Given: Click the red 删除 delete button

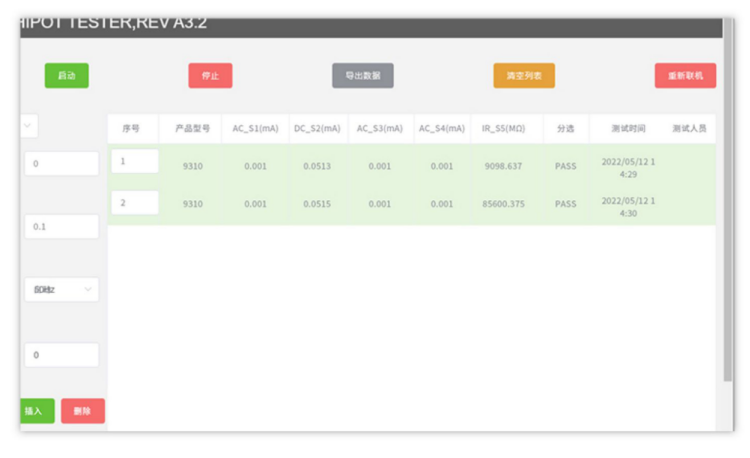Looking at the screenshot, I should click(x=83, y=411).
